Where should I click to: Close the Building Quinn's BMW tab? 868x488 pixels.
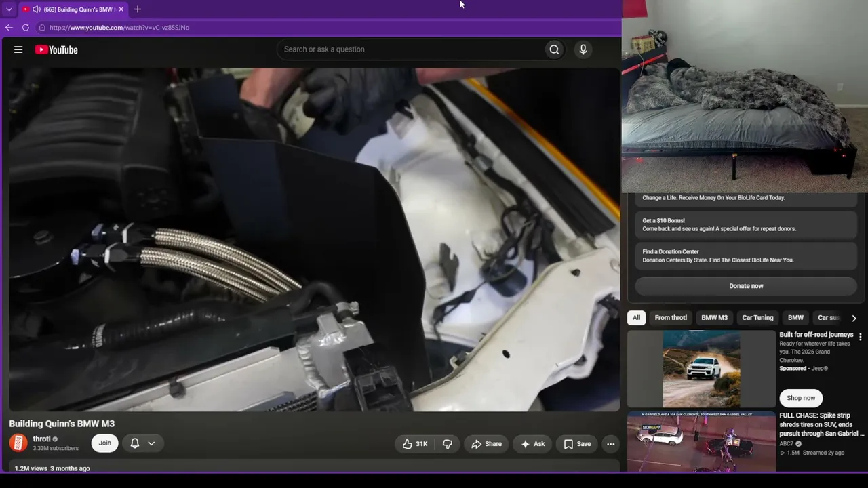click(121, 9)
